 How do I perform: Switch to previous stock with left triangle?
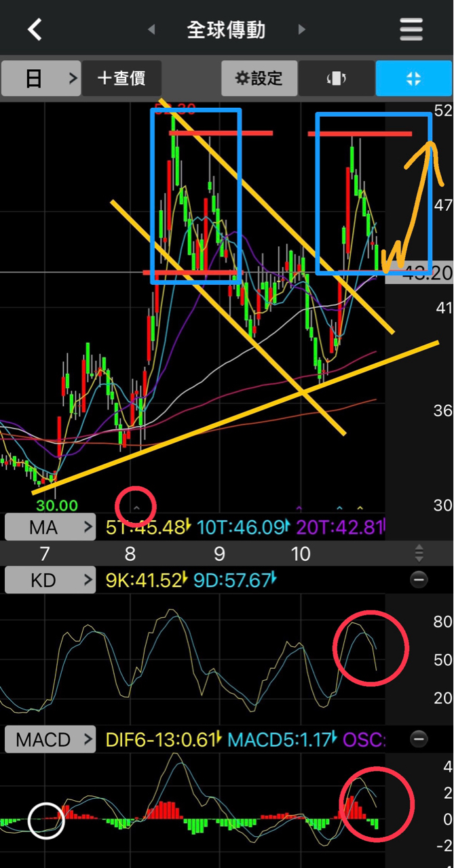(x=151, y=30)
